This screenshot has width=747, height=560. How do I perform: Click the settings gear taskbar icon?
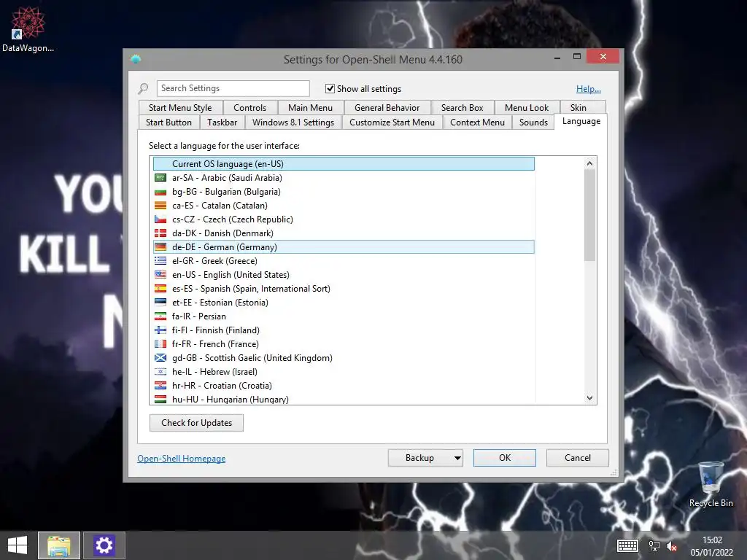pos(104,545)
